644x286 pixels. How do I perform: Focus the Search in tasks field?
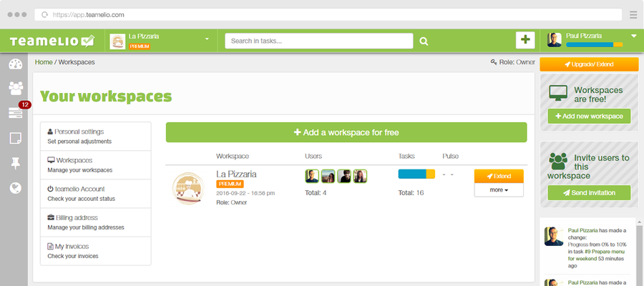[x=318, y=41]
